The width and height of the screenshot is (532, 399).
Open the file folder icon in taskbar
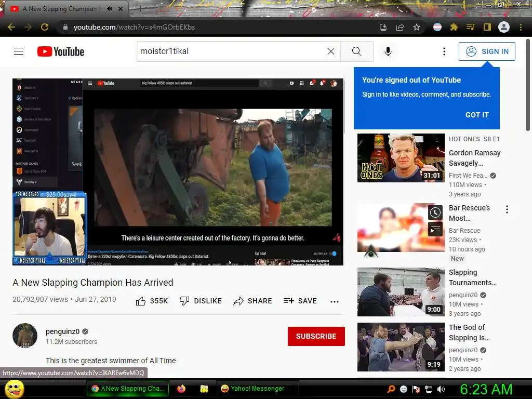click(204, 389)
